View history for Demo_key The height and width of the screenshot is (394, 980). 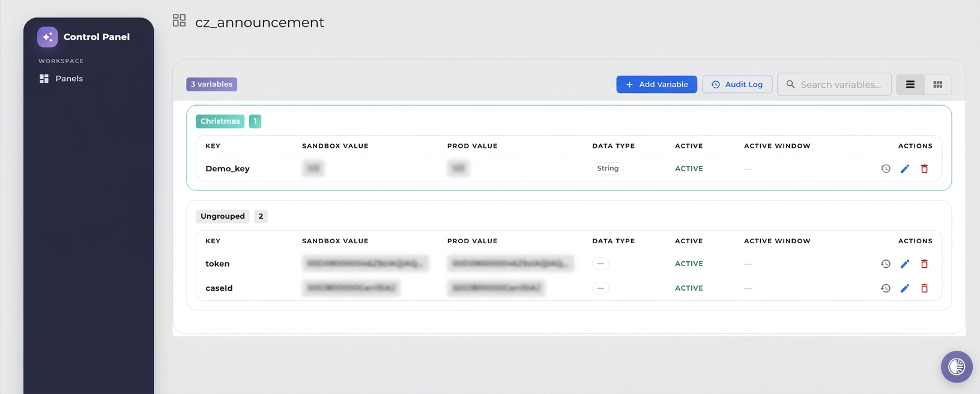[886, 169]
